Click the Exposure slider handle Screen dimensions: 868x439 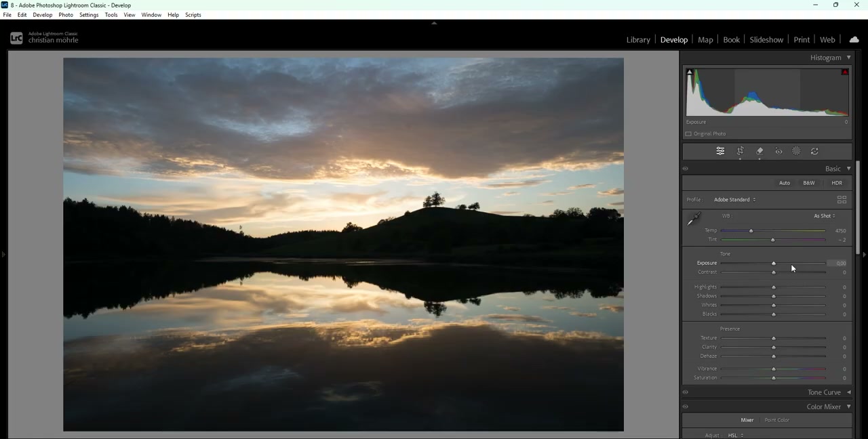[773, 264]
